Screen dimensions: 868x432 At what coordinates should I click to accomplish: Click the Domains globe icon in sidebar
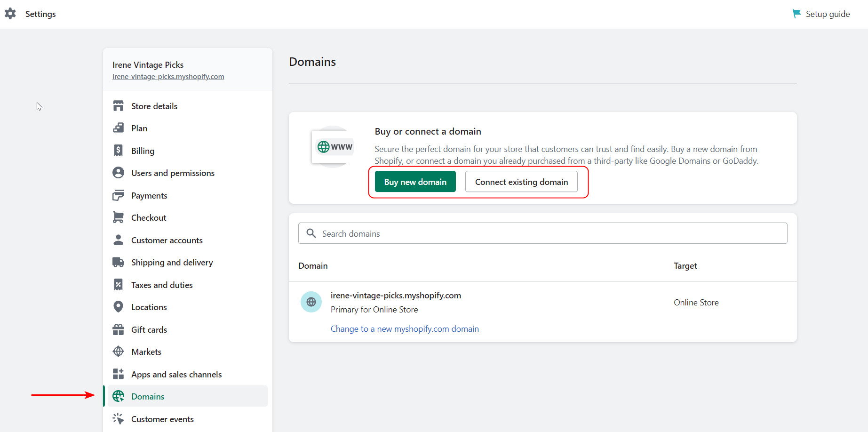pyautogui.click(x=118, y=396)
